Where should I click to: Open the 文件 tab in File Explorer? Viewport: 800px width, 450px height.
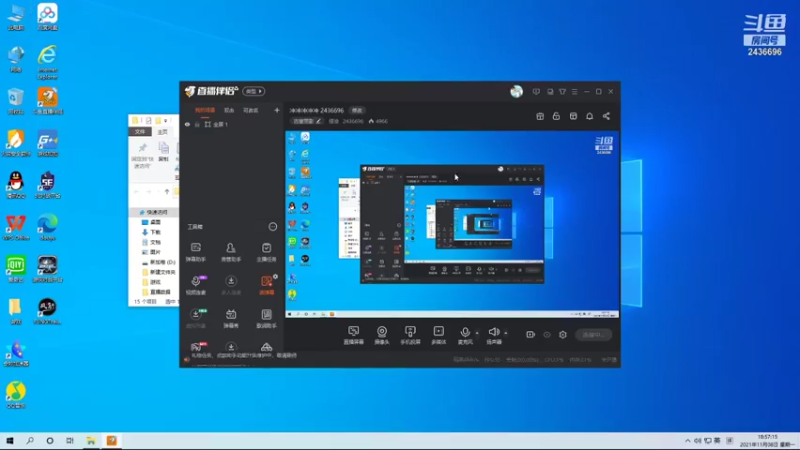140,132
